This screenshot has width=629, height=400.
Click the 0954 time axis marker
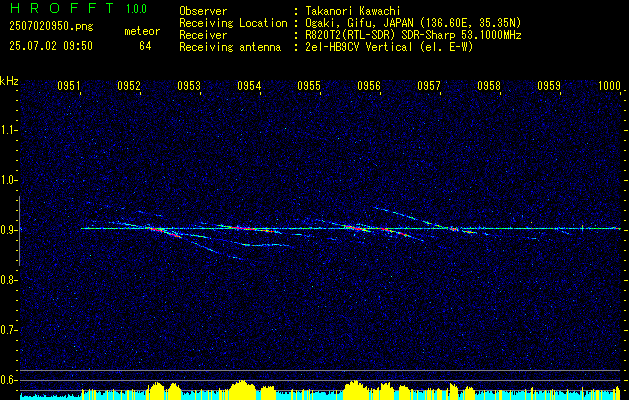click(x=249, y=85)
